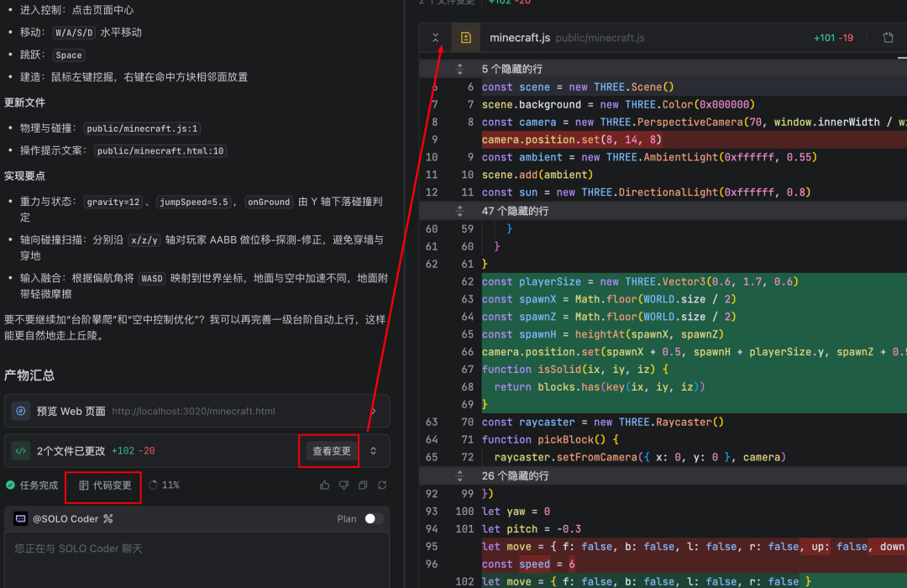Click the W/A/S/D key chip
The image size is (907, 588).
pyautogui.click(x=74, y=33)
